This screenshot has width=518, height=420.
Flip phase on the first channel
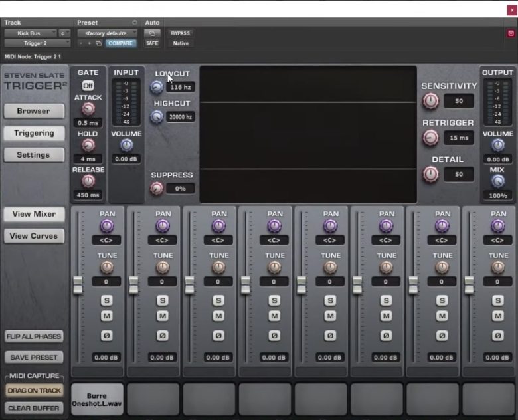point(106,336)
